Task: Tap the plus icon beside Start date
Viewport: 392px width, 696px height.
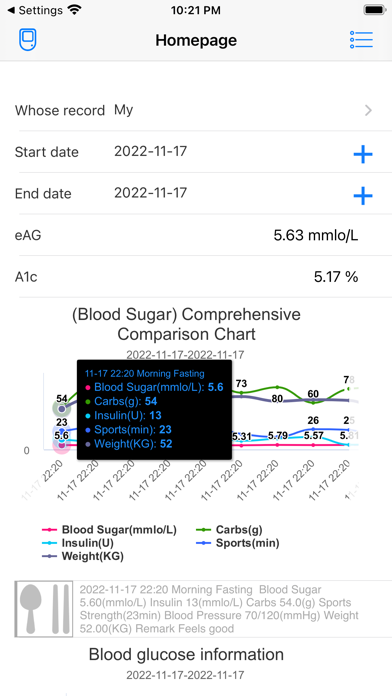Action: (363, 154)
